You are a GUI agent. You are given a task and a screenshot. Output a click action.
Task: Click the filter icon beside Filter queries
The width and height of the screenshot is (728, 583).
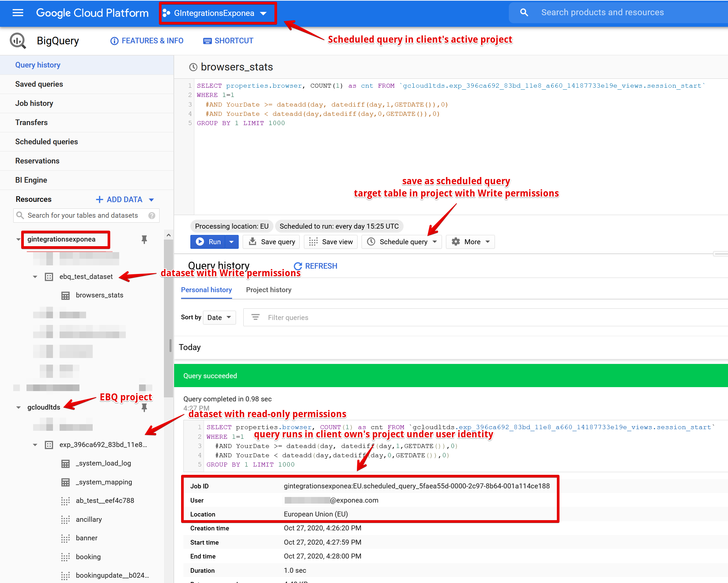(256, 318)
